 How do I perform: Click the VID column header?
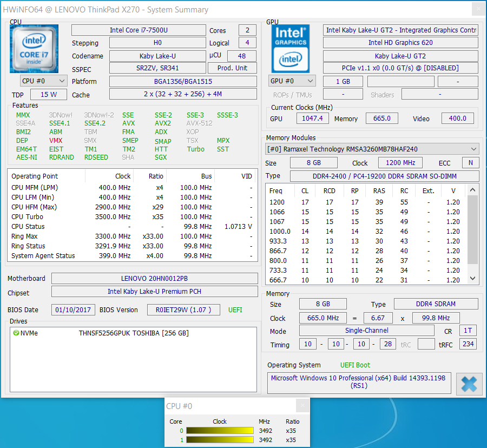tap(236, 176)
